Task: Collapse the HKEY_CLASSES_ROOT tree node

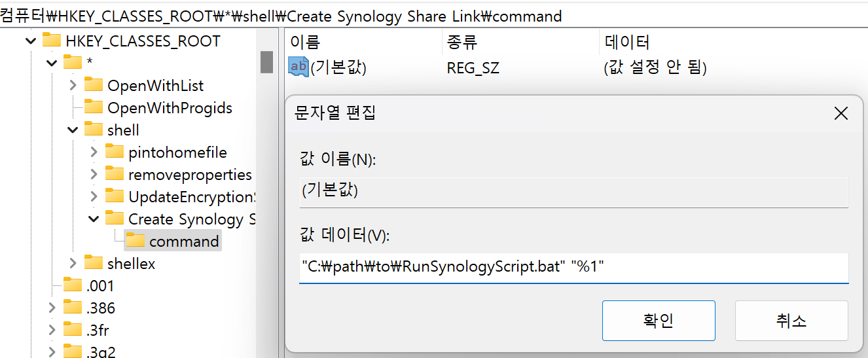Action: pos(30,41)
